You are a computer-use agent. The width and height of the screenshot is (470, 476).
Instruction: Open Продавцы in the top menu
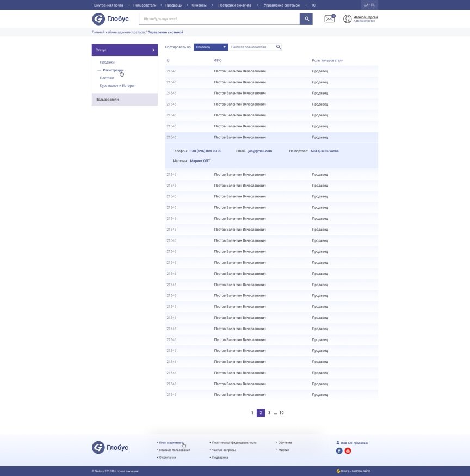point(174,5)
